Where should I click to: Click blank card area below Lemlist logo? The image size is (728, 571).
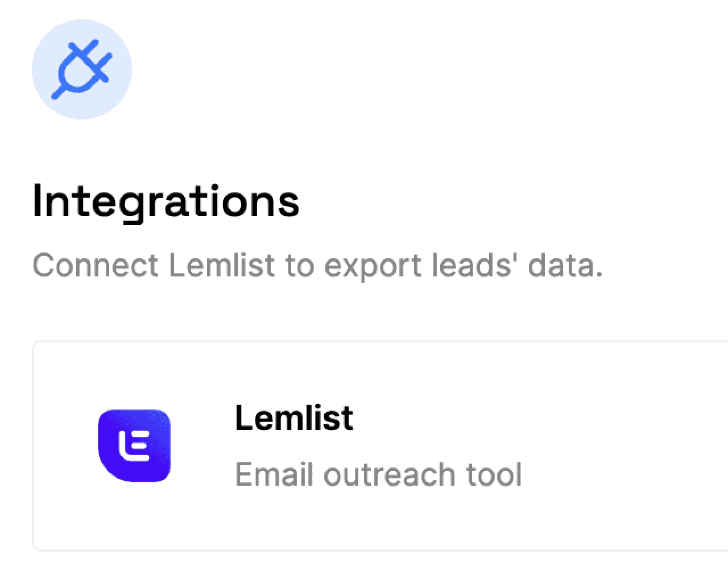[134, 518]
